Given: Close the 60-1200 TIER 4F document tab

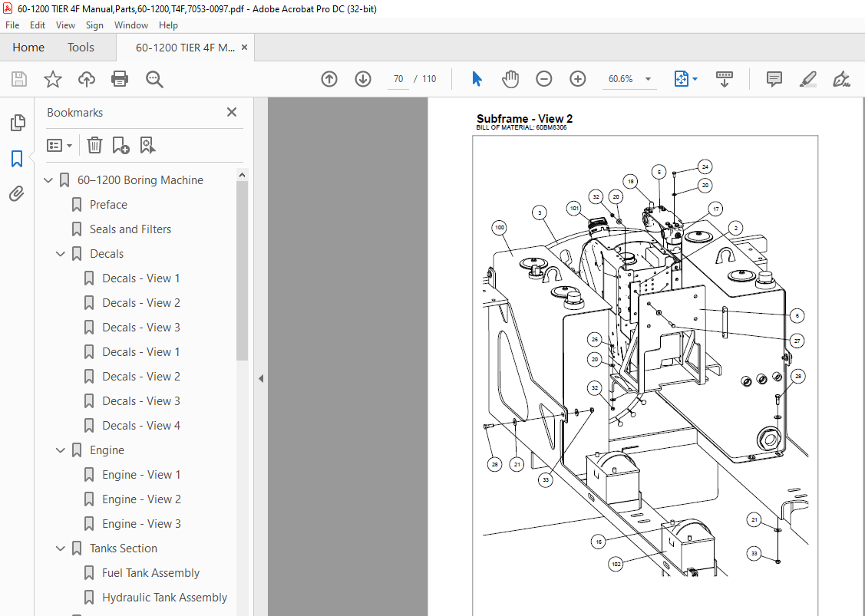Looking at the screenshot, I should [x=244, y=48].
